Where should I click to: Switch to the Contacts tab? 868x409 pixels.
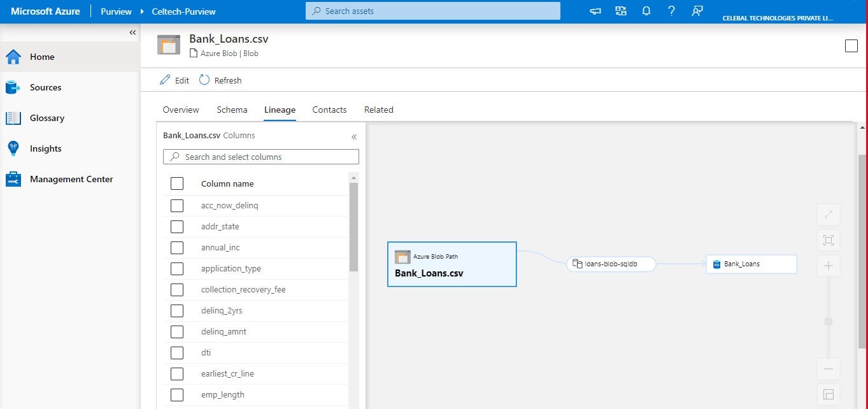click(x=329, y=110)
